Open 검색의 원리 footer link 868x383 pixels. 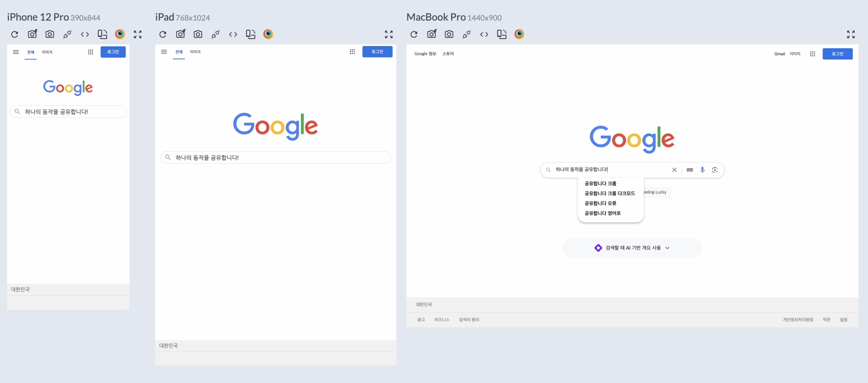pyautogui.click(x=469, y=320)
